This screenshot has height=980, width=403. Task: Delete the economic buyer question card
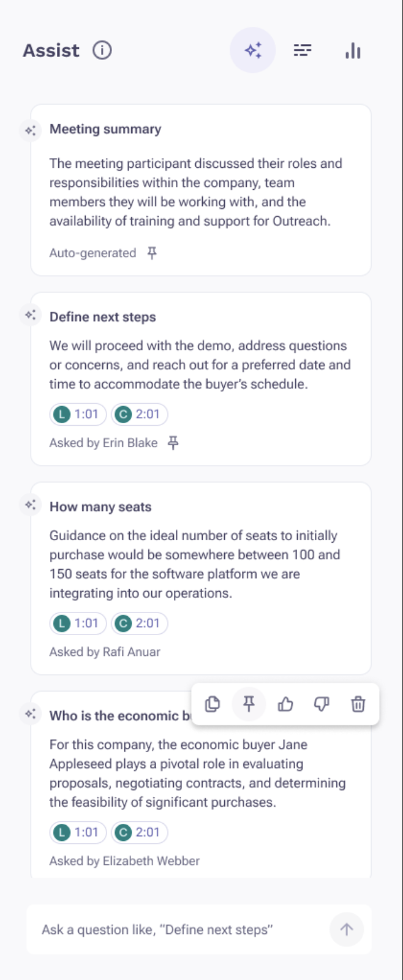(358, 704)
